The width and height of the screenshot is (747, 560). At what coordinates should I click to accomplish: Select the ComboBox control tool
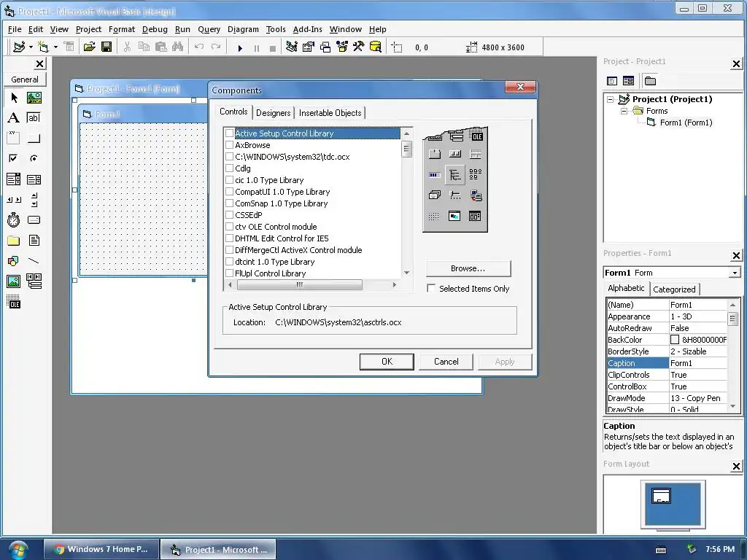[14, 179]
